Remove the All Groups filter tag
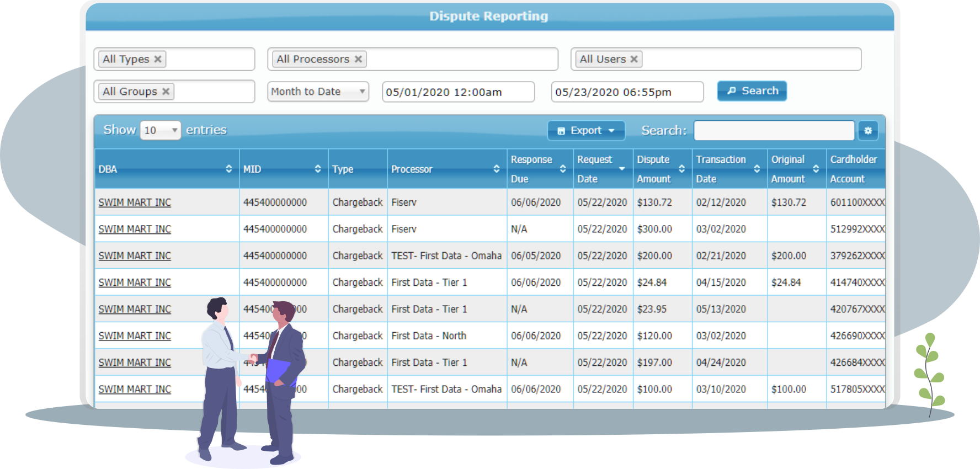980x469 pixels. (166, 92)
